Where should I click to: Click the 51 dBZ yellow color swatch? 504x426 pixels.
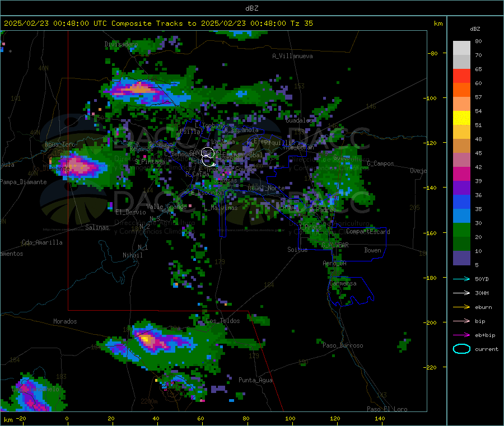461,118
